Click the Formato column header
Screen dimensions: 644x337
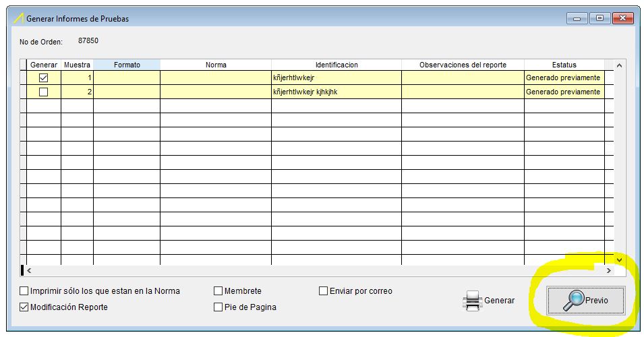[x=127, y=65]
